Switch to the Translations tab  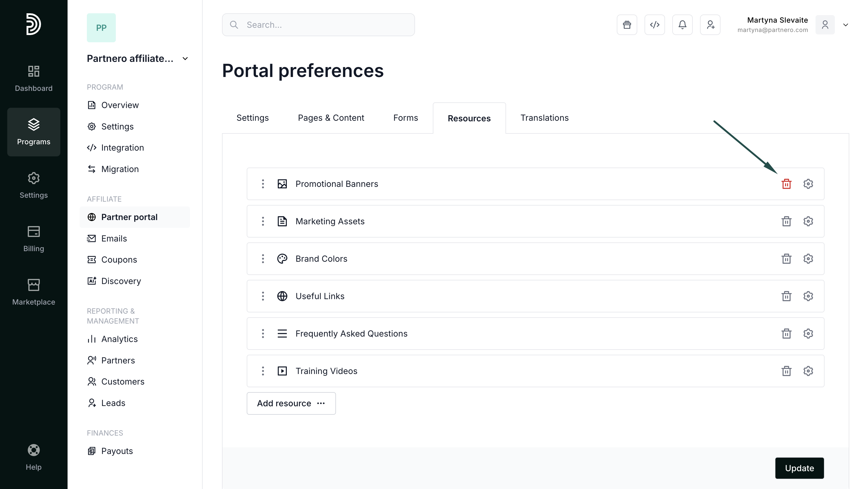click(544, 118)
